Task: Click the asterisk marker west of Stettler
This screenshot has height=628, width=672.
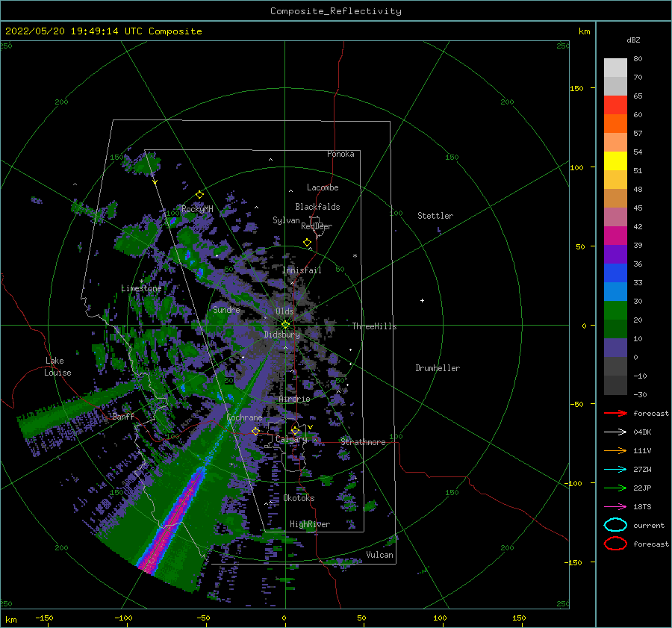Action: (x=355, y=256)
